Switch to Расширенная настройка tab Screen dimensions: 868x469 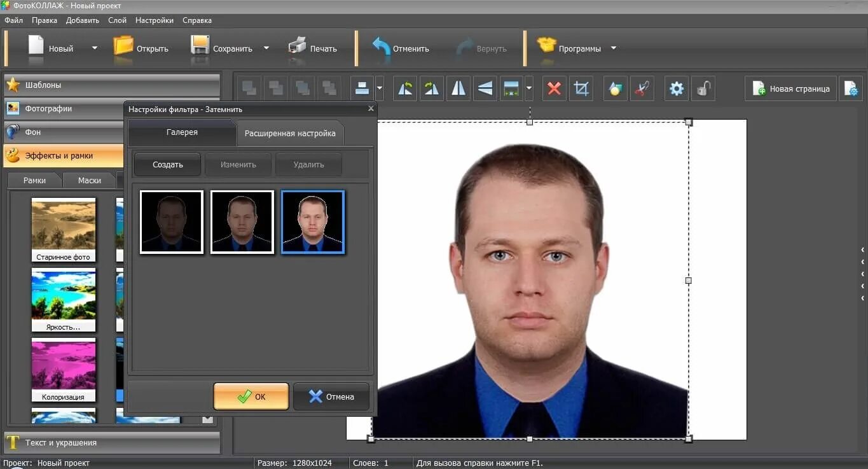click(x=290, y=134)
